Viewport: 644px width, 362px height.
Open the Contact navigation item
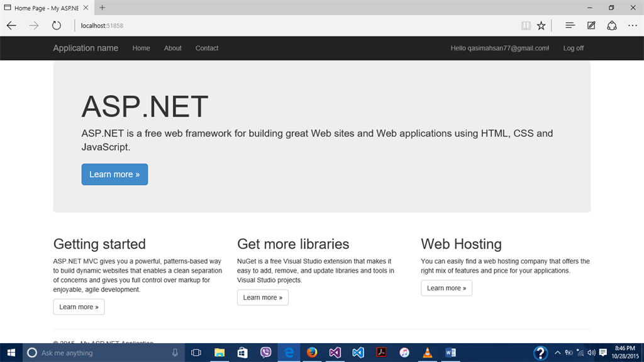click(206, 48)
